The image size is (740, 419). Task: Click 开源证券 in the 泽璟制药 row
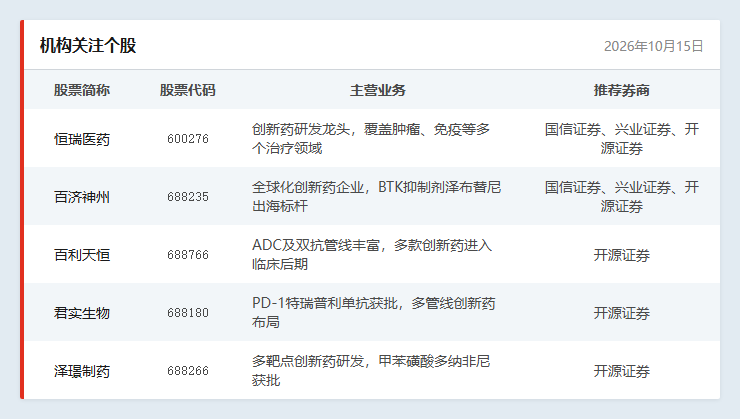[x=622, y=371]
